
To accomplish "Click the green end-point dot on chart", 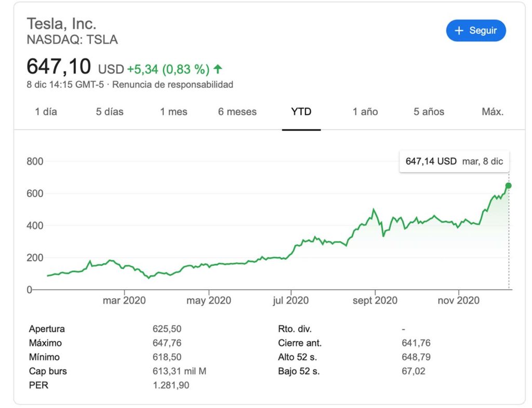I will [509, 185].
